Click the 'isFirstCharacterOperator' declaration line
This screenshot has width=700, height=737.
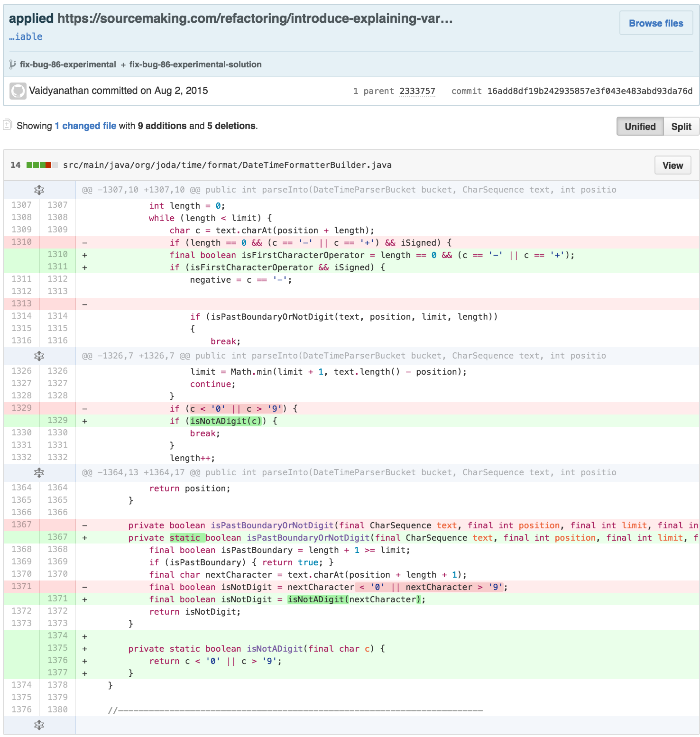coord(372,255)
